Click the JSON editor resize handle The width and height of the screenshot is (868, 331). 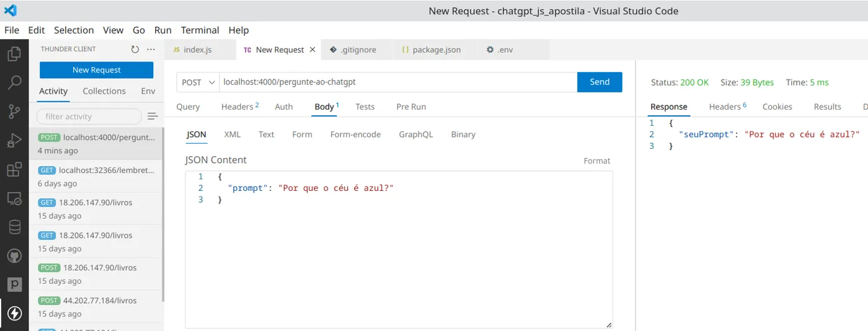(609, 325)
